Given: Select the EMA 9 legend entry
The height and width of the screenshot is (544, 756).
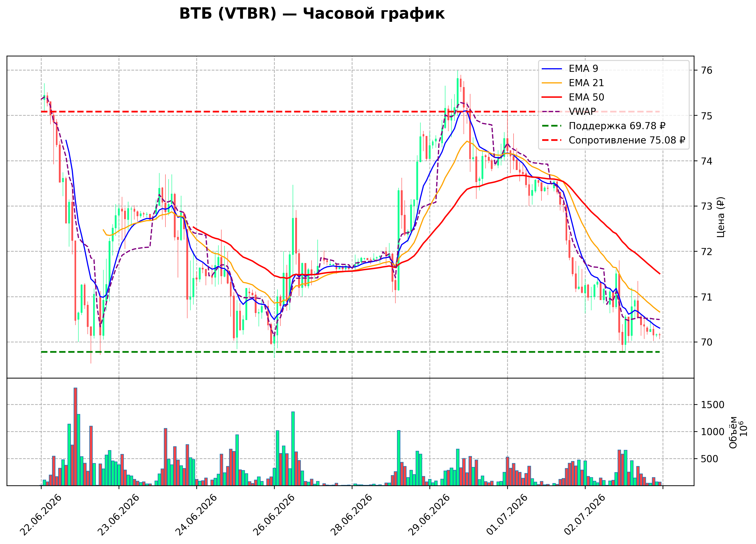Looking at the screenshot, I should 570,68.
